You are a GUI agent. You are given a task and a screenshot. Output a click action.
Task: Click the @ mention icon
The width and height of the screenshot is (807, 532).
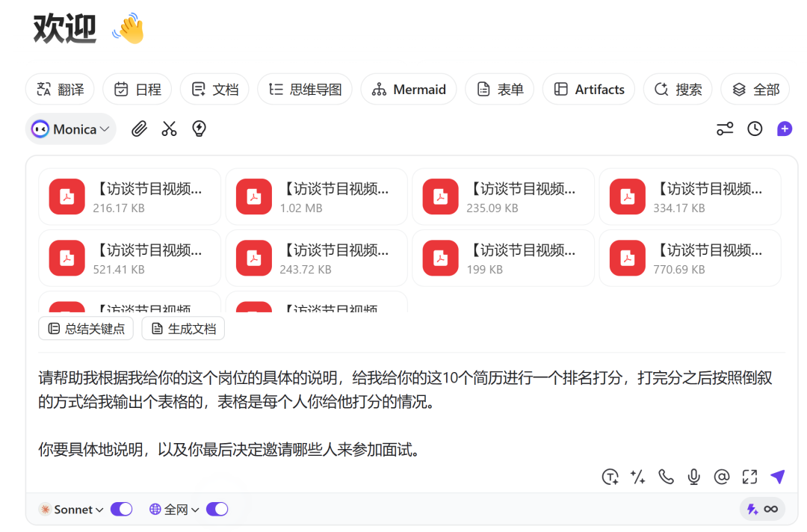tap(722, 476)
